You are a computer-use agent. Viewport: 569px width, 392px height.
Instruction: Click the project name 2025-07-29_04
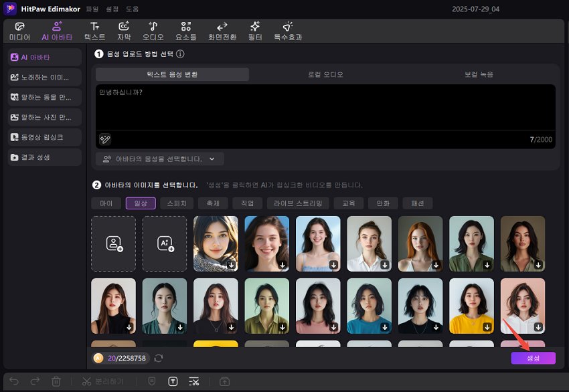tap(475, 9)
